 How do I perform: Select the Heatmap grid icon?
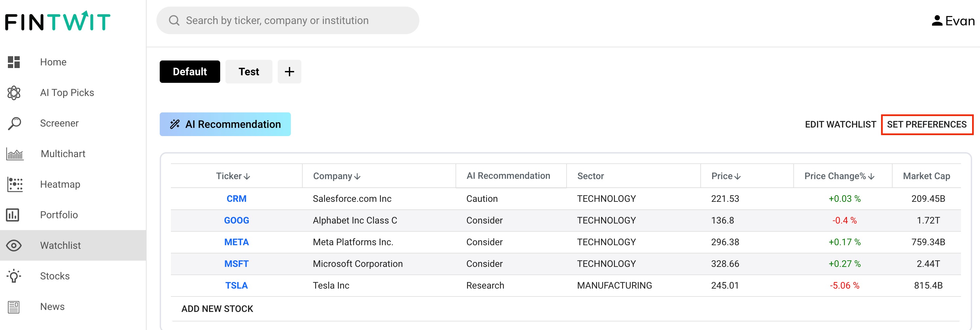coord(15,184)
